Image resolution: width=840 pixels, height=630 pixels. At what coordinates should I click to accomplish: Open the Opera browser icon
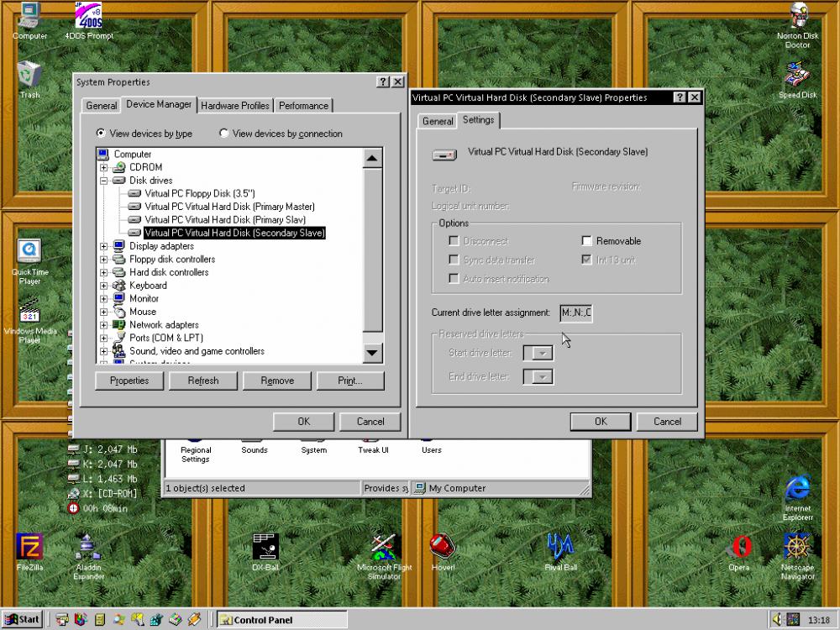(x=738, y=547)
